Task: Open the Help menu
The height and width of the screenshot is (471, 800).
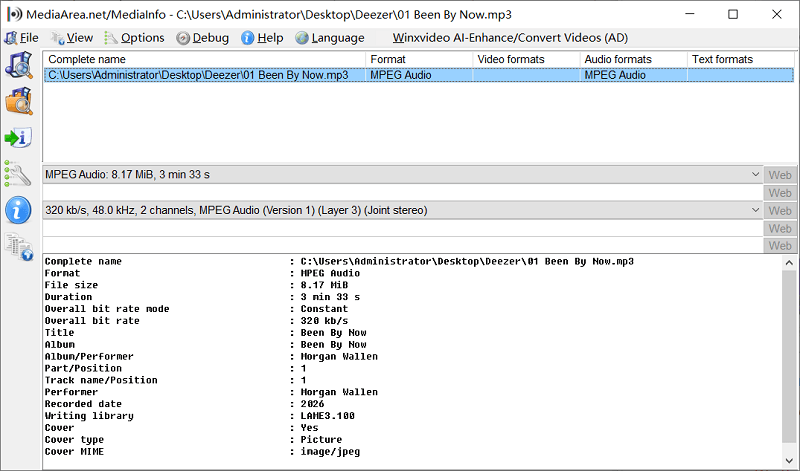Action: (x=262, y=38)
